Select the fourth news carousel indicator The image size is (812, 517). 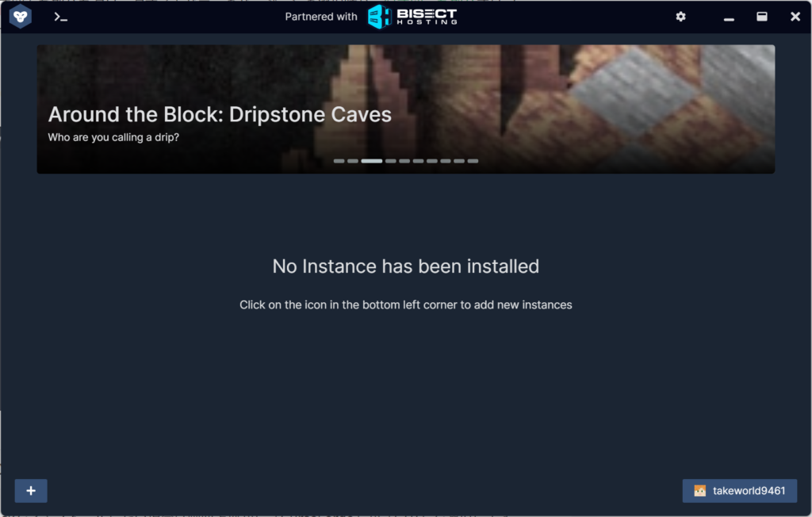[x=391, y=161]
